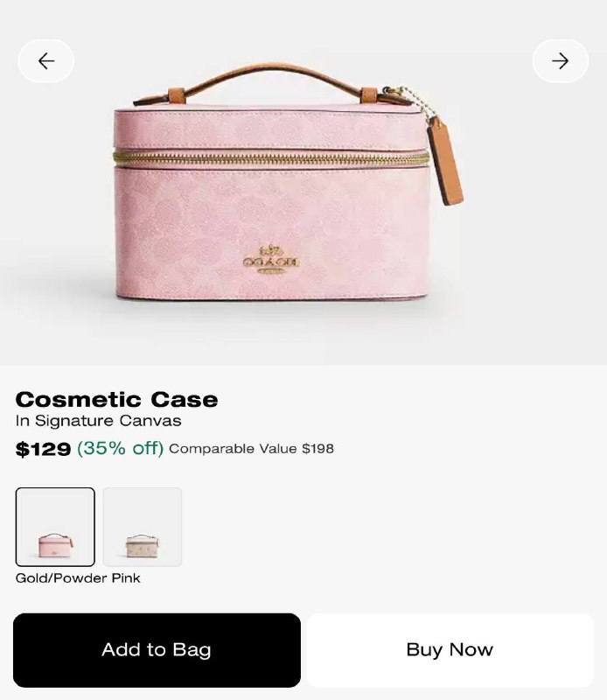The width and height of the screenshot is (607, 700).
Task: Click the small beige bag in the swatch thumbnail
Action: pyautogui.click(x=143, y=545)
